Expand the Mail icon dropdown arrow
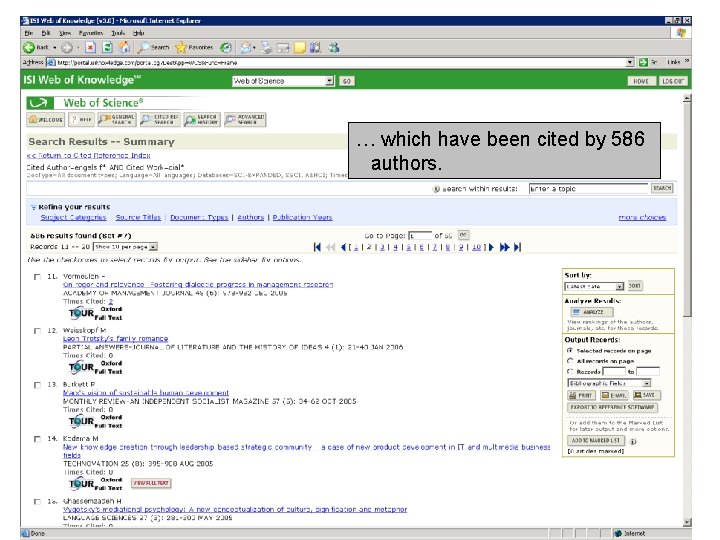The image size is (720, 540). tap(254, 48)
